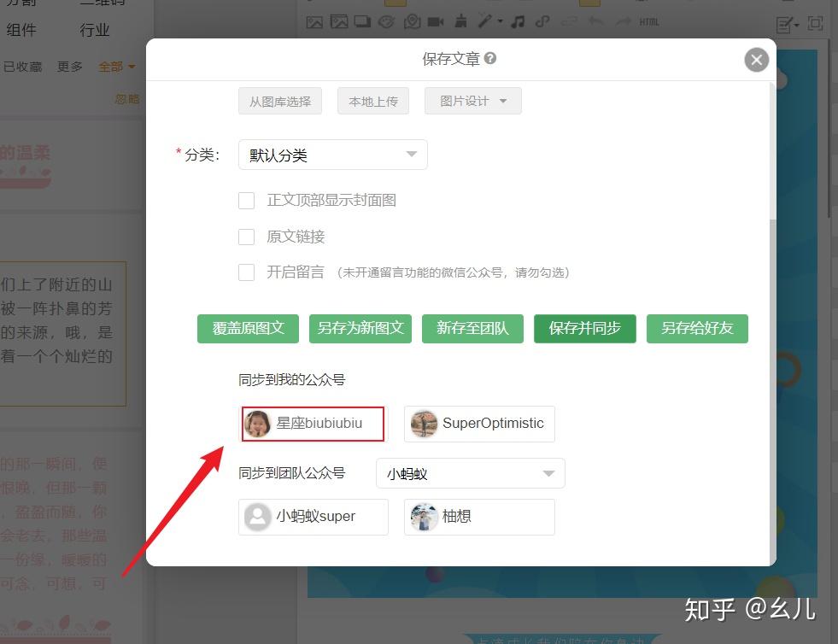Open the 小蚂蚁 team dropdown
The width and height of the screenshot is (838, 644).
pyautogui.click(x=471, y=473)
